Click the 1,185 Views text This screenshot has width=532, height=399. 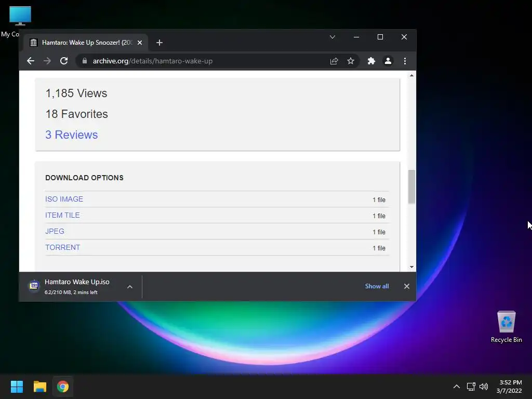pyautogui.click(x=76, y=94)
